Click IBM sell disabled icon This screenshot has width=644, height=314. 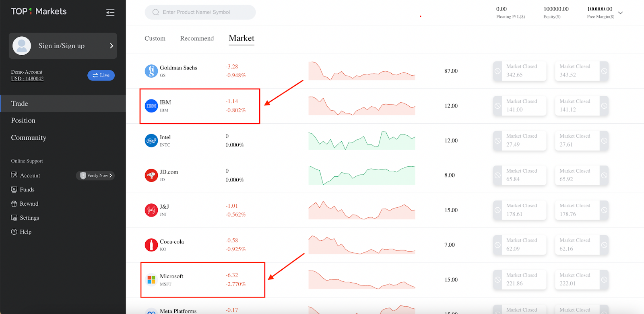click(497, 106)
